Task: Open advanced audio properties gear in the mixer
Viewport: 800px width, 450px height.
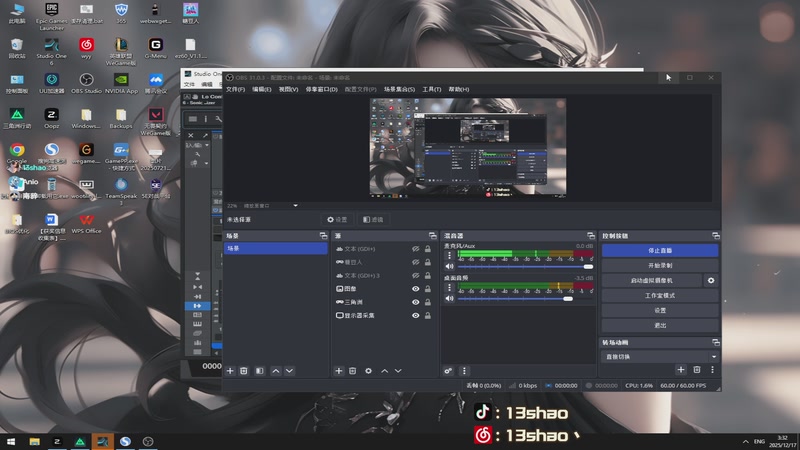Action: [x=448, y=371]
